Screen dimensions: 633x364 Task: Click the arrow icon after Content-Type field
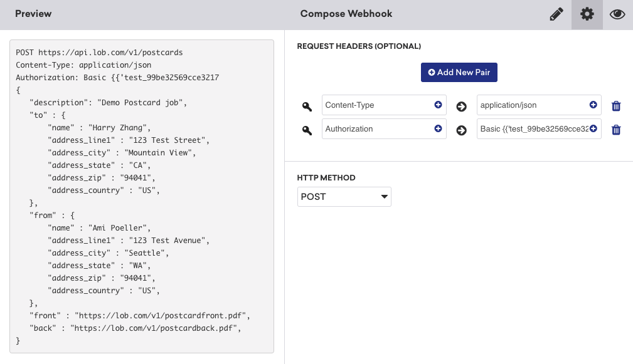click(462, 106)
